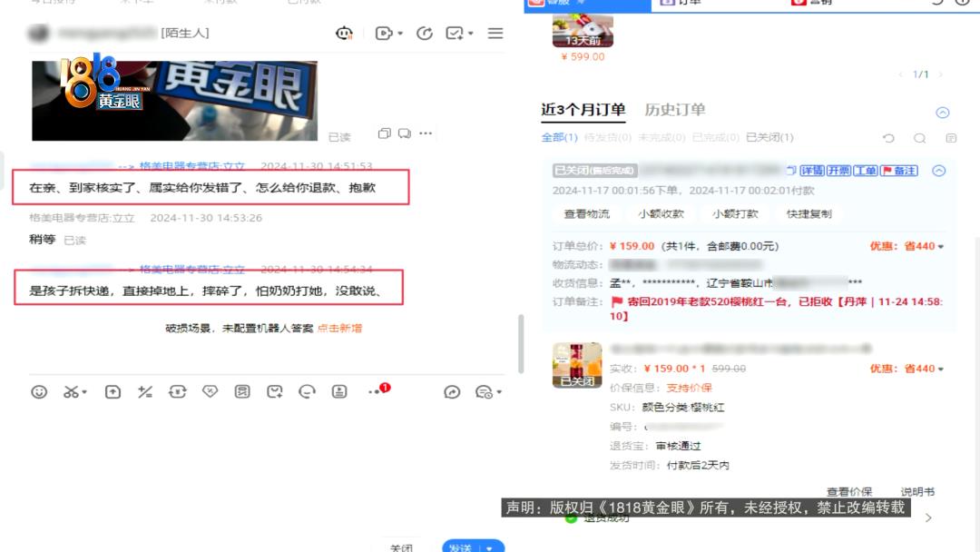Click the add-task checkmark icon in chat header

tap(454, 33)
